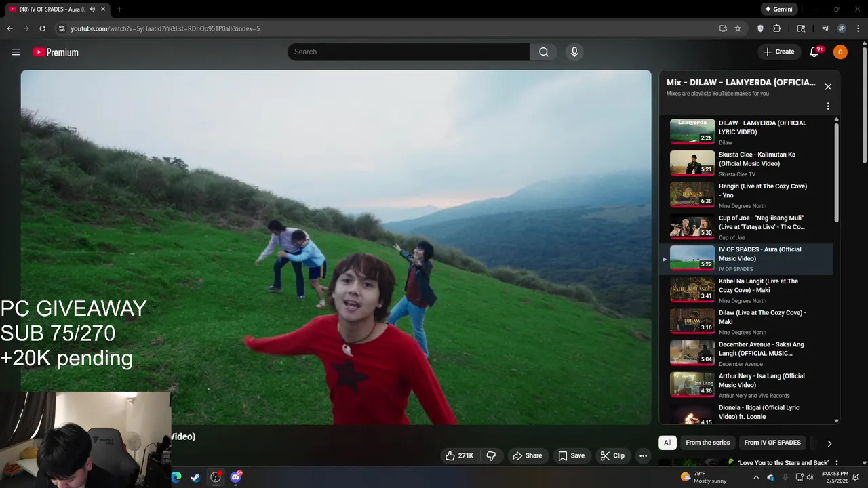Open more actions three-dot under video
This screenshot has width=868, height=488.
(x=644, y=455)
